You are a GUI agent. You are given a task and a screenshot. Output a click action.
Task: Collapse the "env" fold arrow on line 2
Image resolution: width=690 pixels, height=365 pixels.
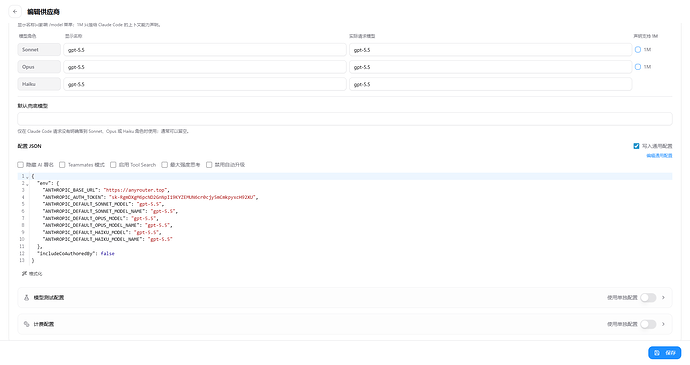[x=27, y=184]
